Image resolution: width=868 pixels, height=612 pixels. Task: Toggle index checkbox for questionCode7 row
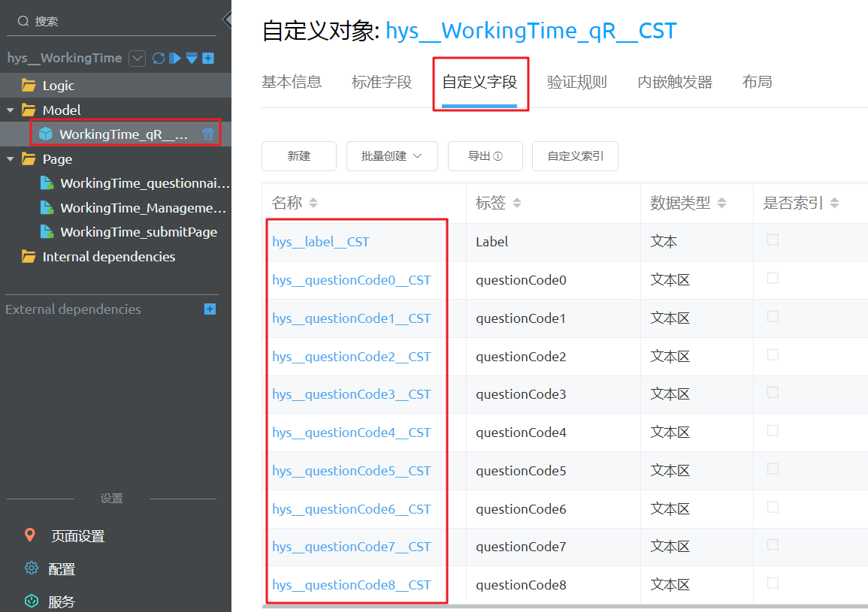click(x=773, y=544)
